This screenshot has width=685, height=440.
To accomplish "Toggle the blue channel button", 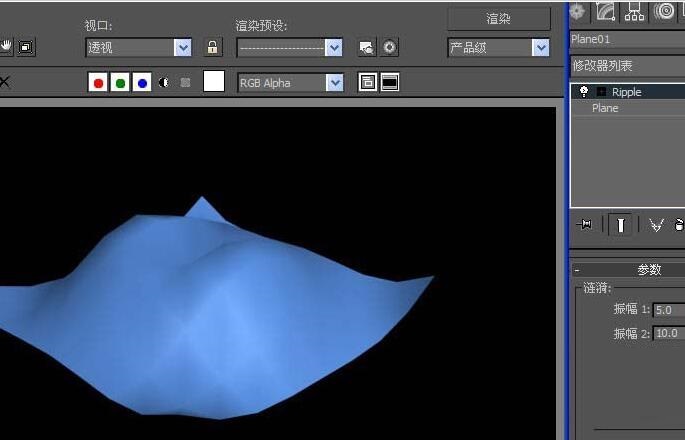I will pyautogui.click(x=142, y=82).
